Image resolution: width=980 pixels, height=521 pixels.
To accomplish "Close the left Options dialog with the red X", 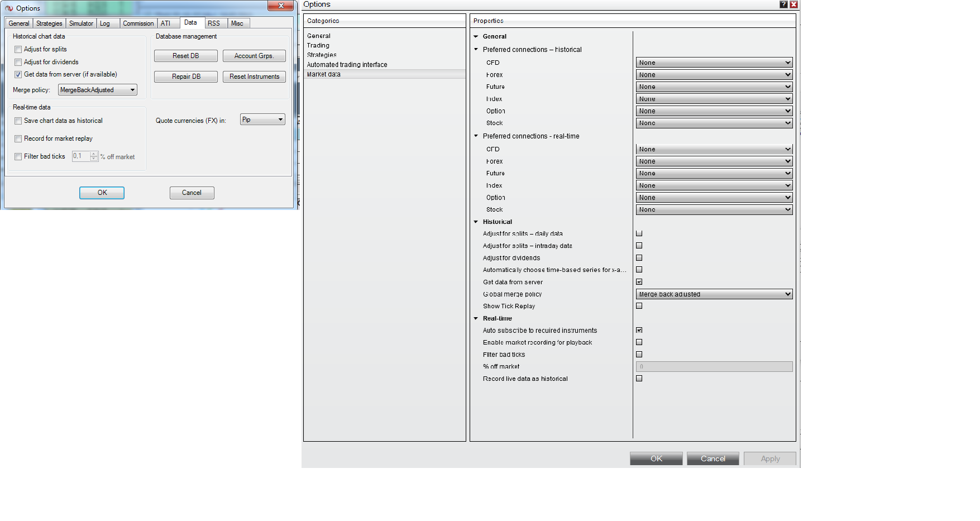I will (281, 6).
